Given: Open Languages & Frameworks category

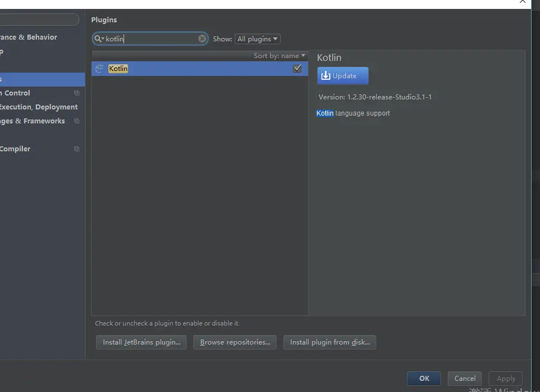Looking at the screenshot, I should (32, 121).
